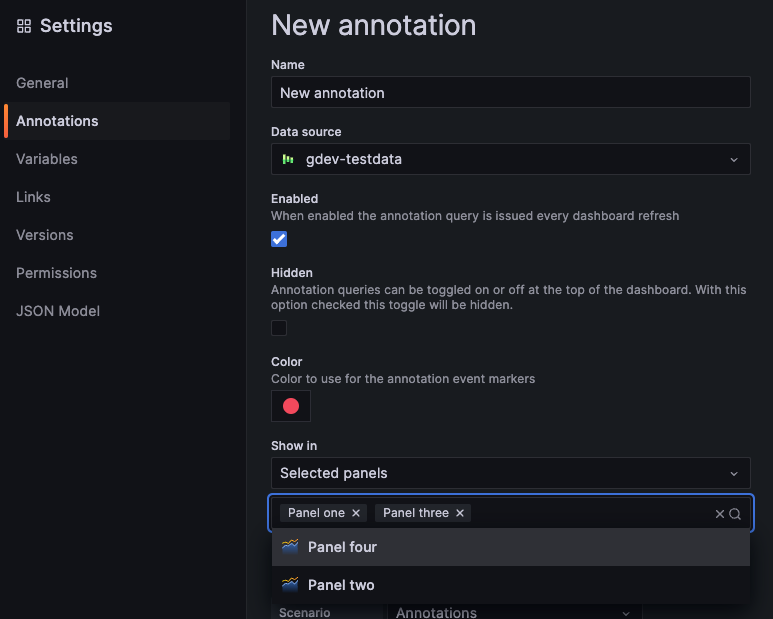
Task: Check the Hidden checkbox
Action: click(279, 328)
